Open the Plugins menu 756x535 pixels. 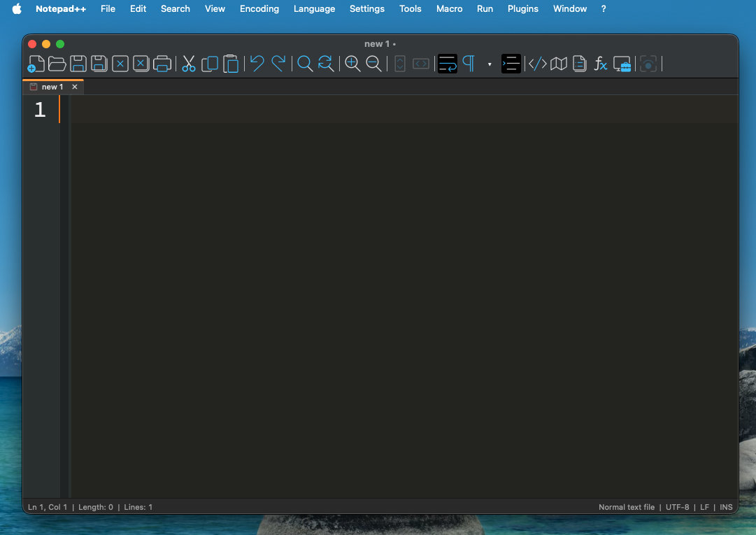(523, 8)
